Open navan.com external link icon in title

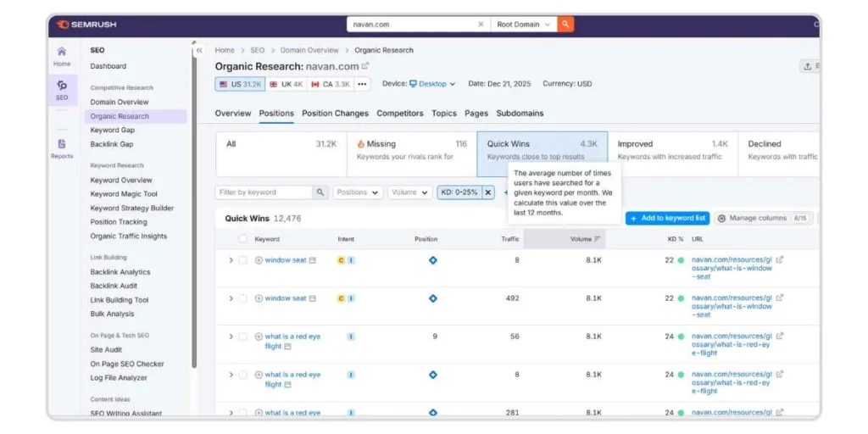click(x=365, y=66)
